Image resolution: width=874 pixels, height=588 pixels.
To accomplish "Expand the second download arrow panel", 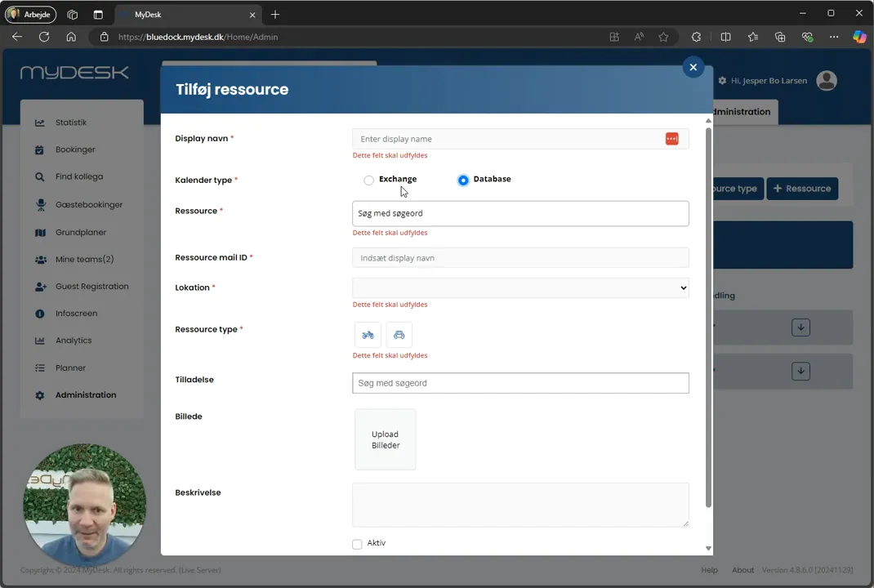I will tap(800, 372).
